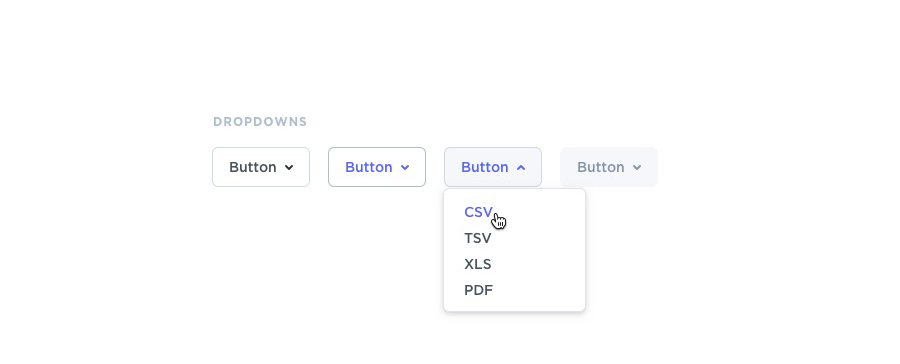Open the purple-text white Button dropdown

377,167
